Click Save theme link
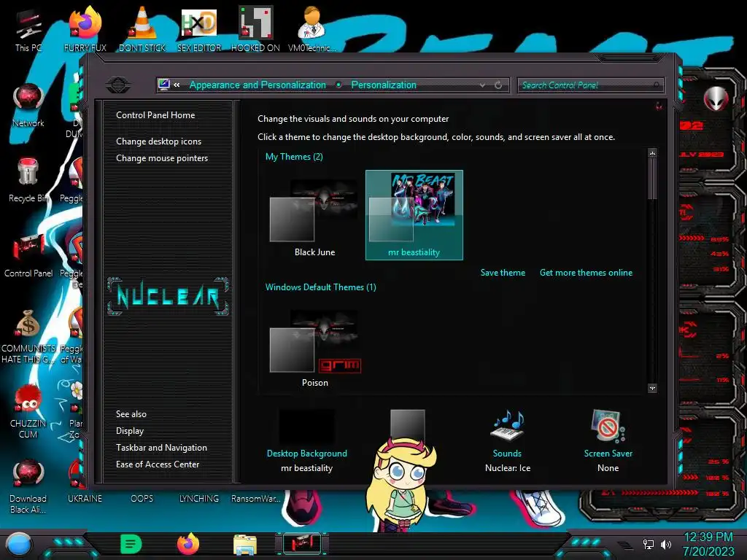Image resolution: width=747 pixels, height=560 pixels. click(x=503, y=273)
